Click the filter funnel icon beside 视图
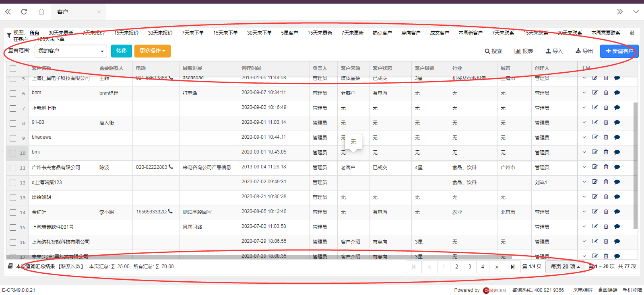The image size is (644, 295). click(9, 36)
